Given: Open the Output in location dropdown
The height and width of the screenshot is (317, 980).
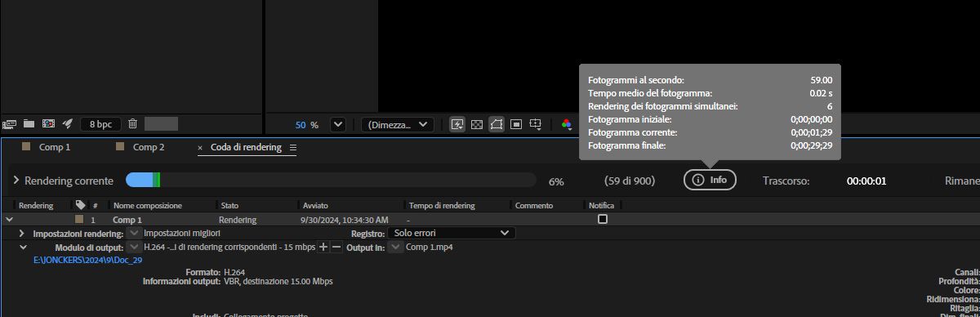Looking at the screenshot, I should tap(395, 247).
